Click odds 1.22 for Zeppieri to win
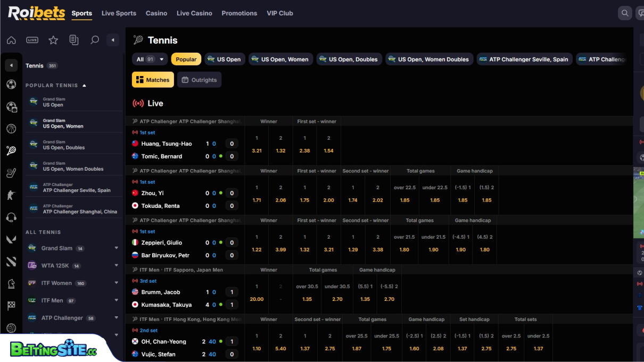 click(x=257, y=249)
